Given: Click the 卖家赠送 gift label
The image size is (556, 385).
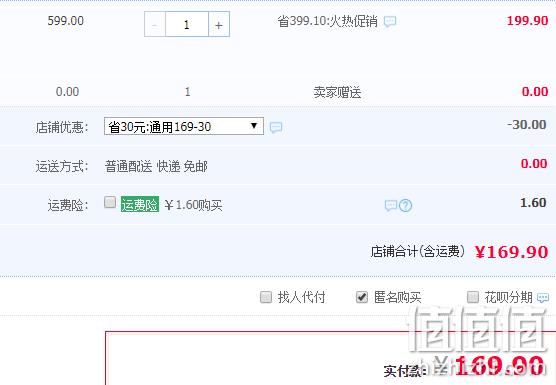Looking at the screenshot, I should coord(337,93).
